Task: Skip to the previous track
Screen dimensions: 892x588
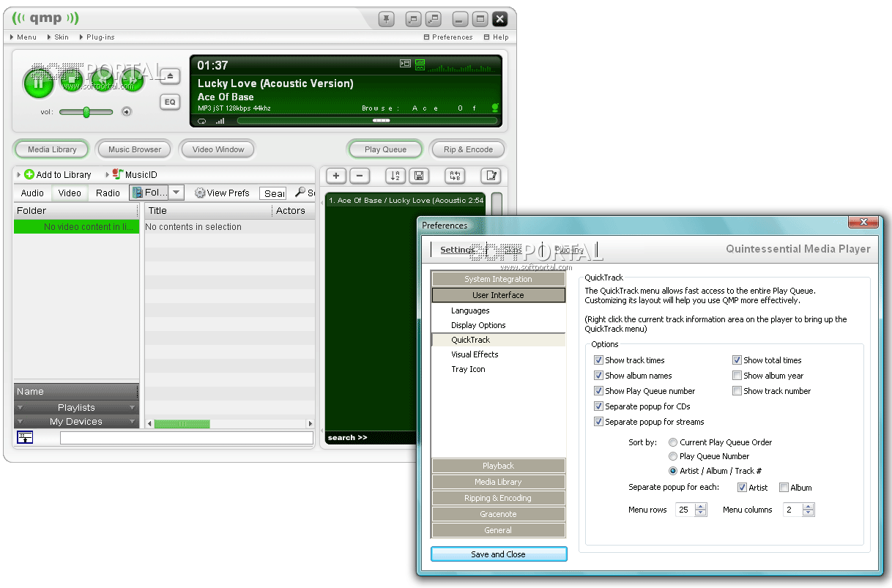Action: 103,81
